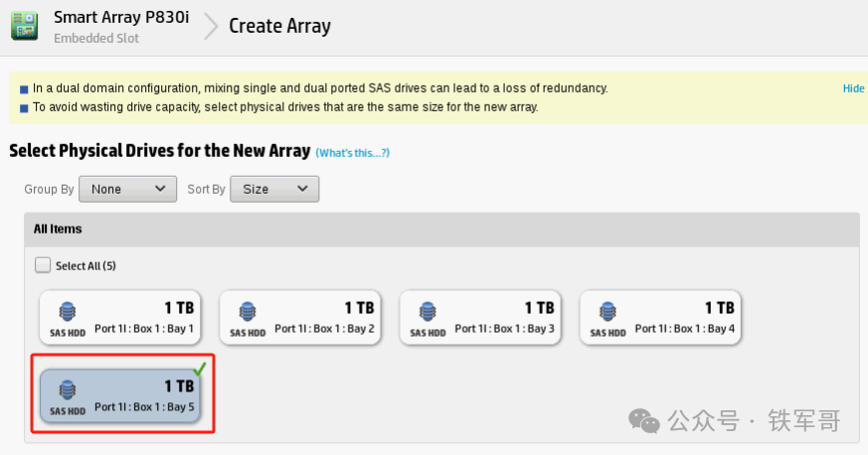
Task: Click the breadcrumb chevron before Create Array
Action: tap(211, 26)
